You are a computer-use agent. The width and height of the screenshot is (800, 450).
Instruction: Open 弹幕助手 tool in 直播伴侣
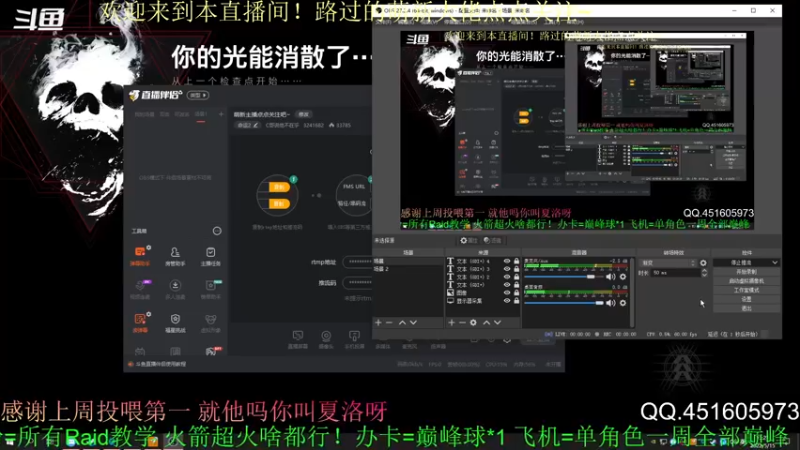coord(140,255)
